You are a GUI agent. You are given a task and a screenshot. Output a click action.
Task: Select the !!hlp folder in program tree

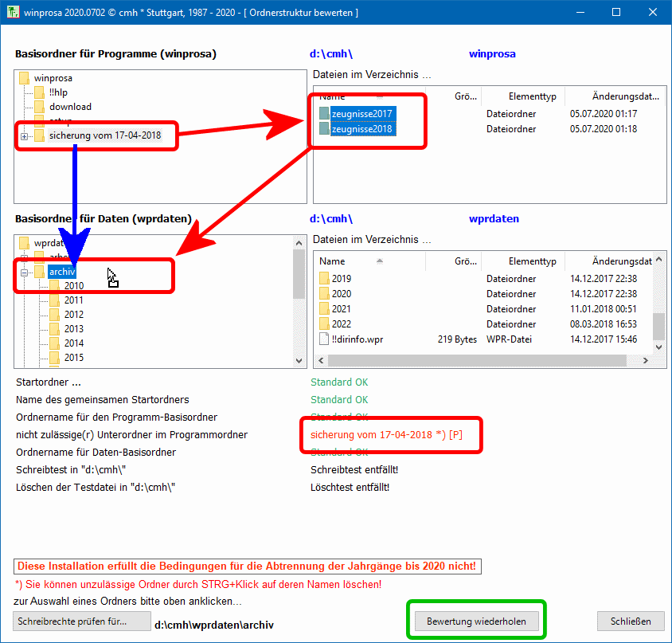[x=59, y=92]
